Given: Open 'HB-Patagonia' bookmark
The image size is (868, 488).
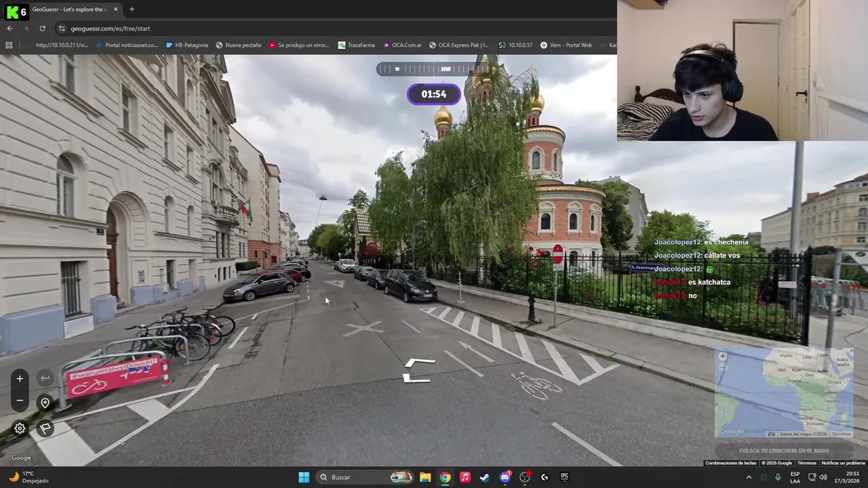Looking at the screenshot, I should tap(187, 45).
